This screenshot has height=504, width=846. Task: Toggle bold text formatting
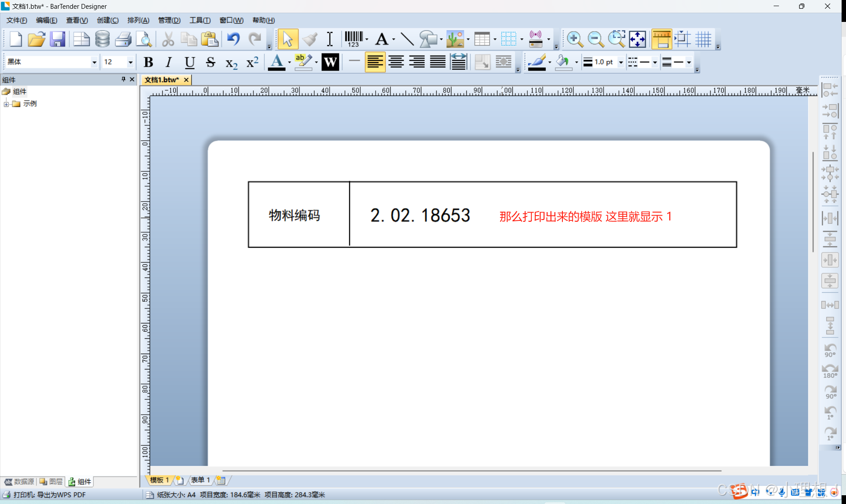148,62
